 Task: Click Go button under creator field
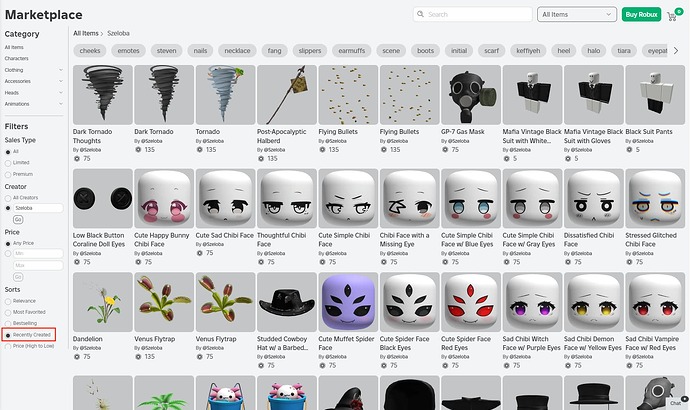(x=18, y=220)
